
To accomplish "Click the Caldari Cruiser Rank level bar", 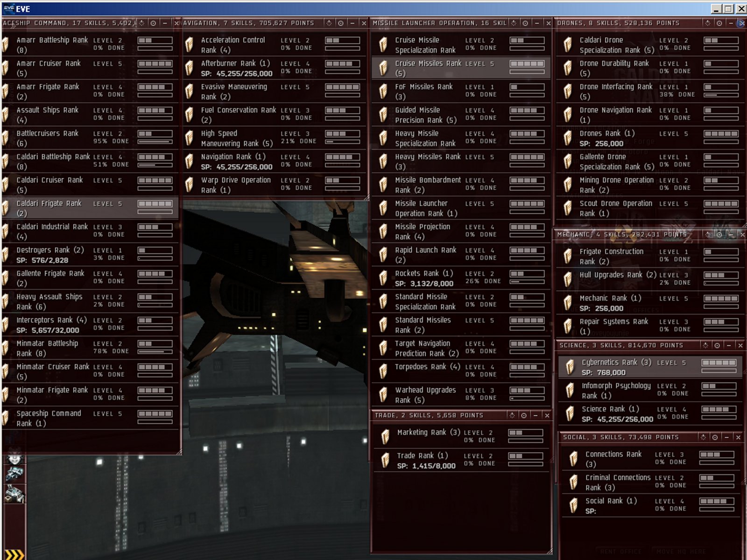I will click(x=155, y=180).
